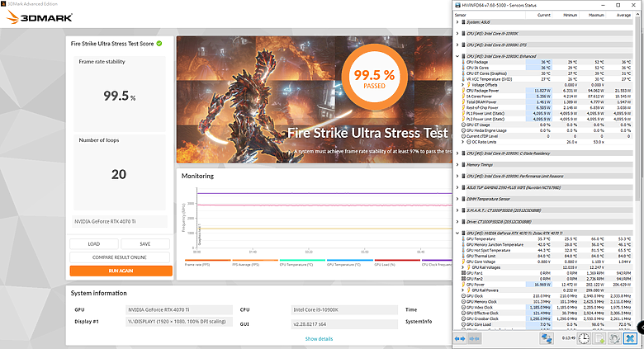Viewport: 644px width, 349px height.
Task: Click HWiNFO expand-columns arrows button
Action: (x=460, y=339)
